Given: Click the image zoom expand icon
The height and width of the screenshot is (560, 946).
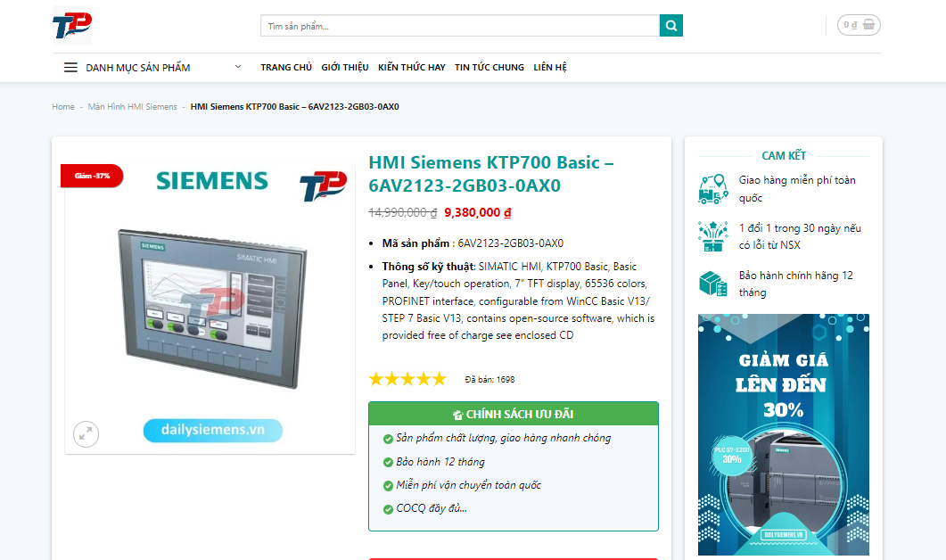Looking at the screenshot, I should pyautogui.click(x=86, y=434).
